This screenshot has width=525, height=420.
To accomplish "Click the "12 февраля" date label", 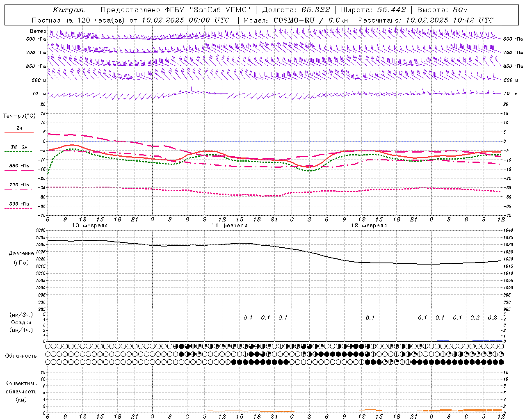I will (x=369, y=226).
